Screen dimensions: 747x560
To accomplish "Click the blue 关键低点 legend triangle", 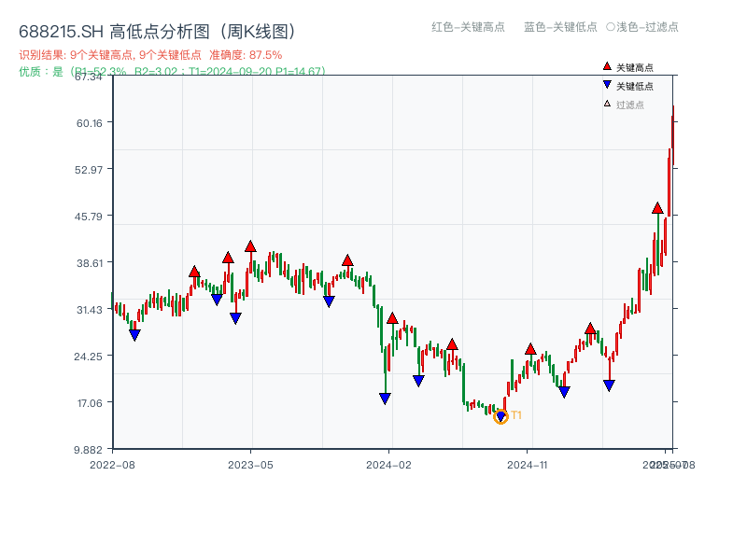I will point(607,86).
